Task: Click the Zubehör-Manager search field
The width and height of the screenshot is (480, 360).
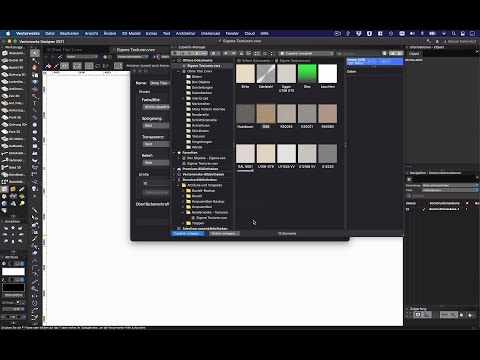Action: click(x=361, y=53)
